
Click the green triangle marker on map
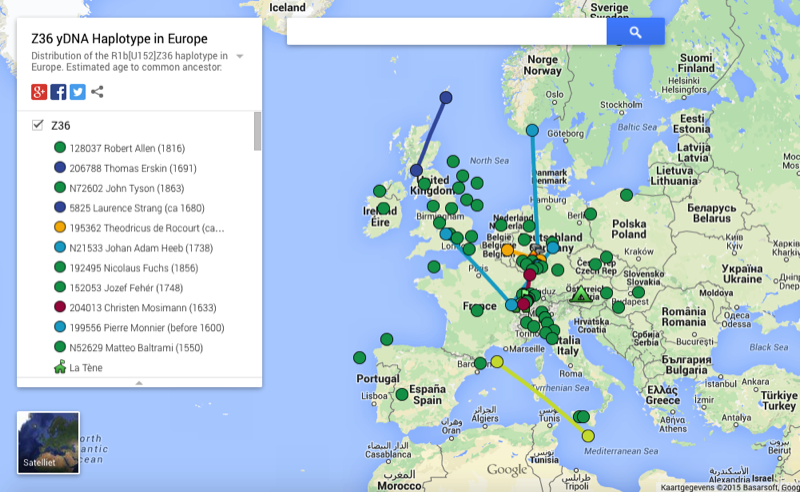coord(578,295)
